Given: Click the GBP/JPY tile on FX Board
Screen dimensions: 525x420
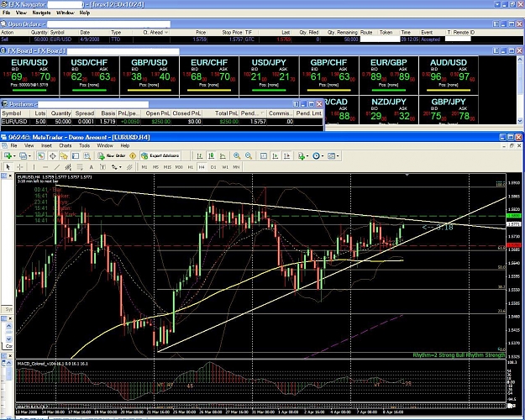Looking at the screenshot, I should point(449,110).
